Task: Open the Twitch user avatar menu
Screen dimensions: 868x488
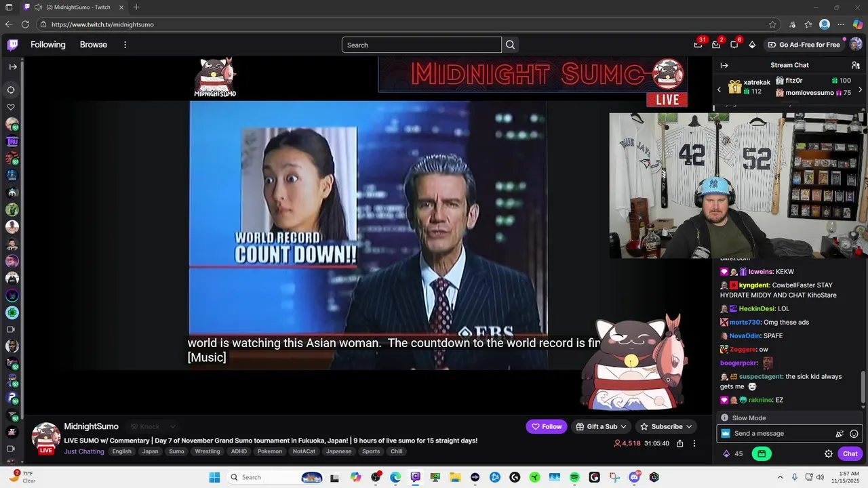Action: [x=856, y=45]
